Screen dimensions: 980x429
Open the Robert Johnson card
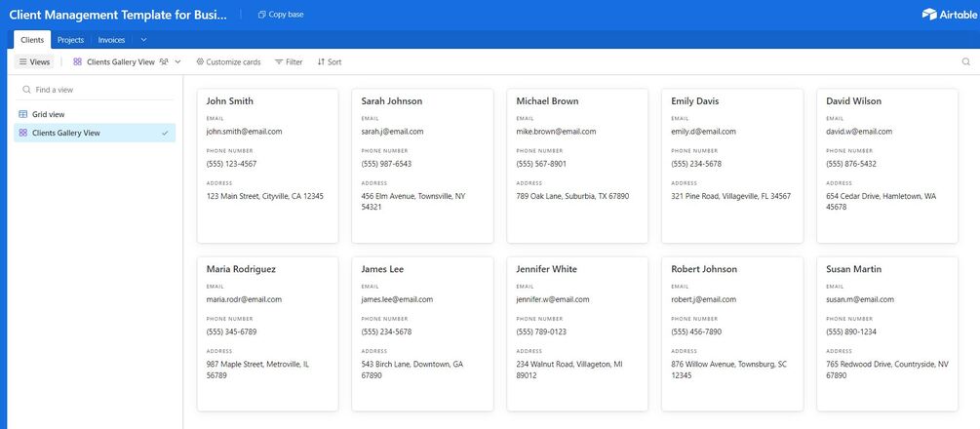[732, 334]
